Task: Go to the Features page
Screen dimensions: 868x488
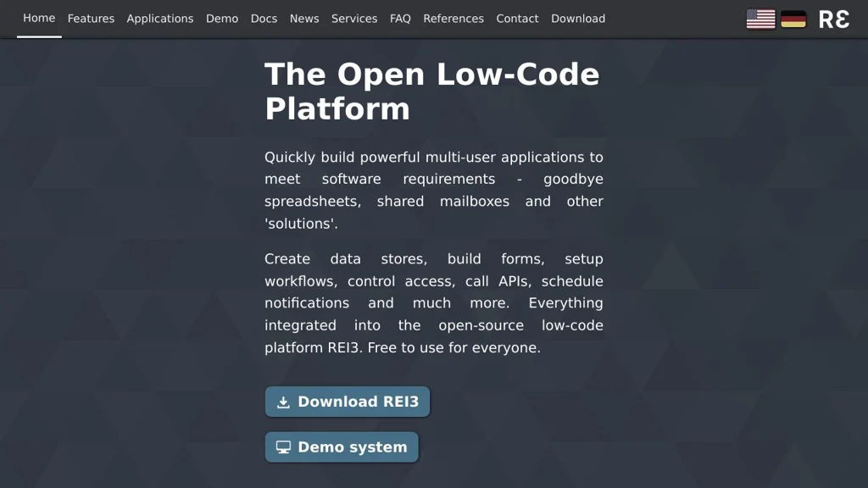Action: click(91, 19)
